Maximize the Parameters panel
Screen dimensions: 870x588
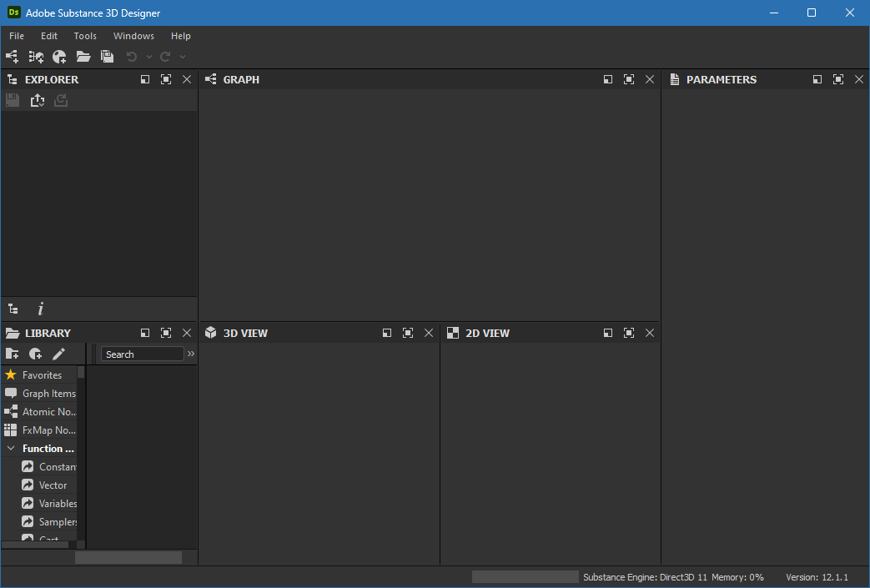click(838, 79)
